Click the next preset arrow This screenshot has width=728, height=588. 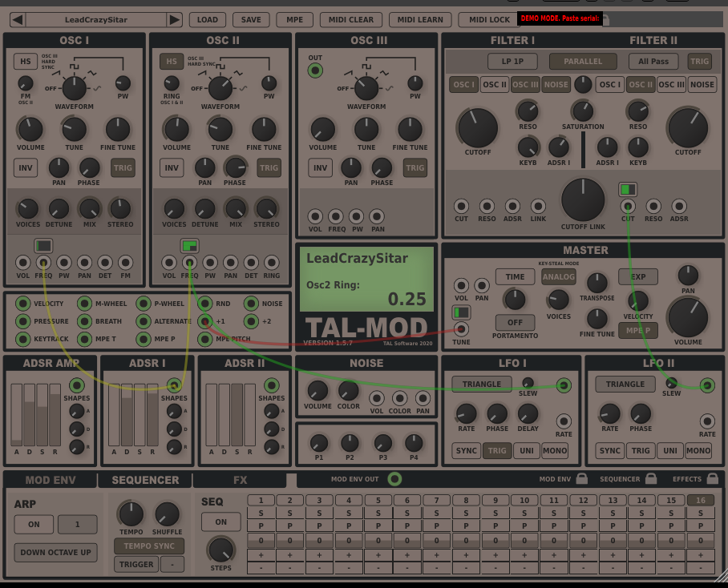pos(174,20)
